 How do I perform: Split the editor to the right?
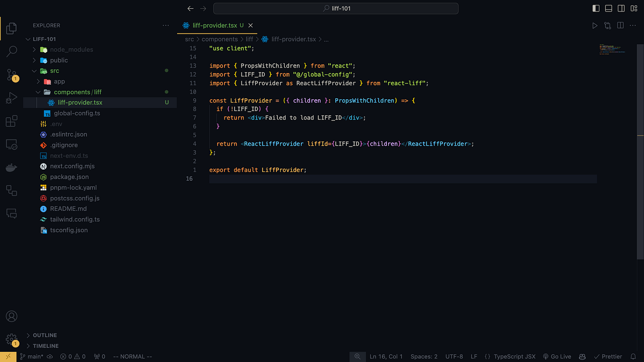(x=621, y=26)
